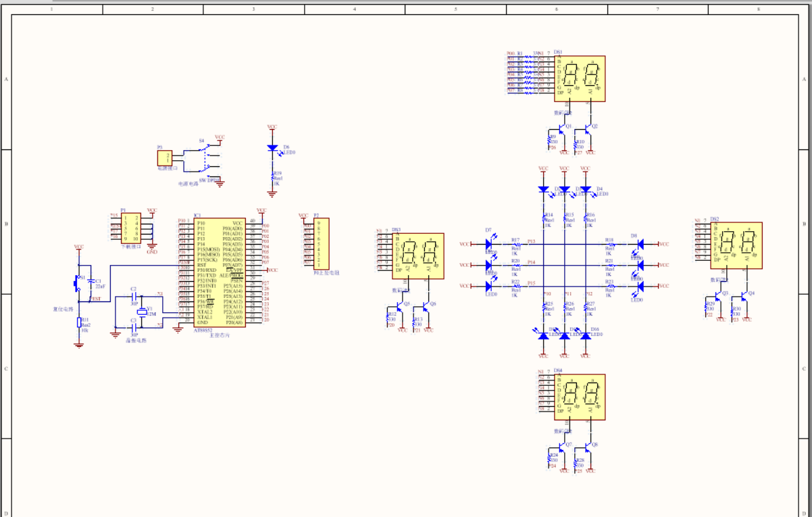The image size is (812, 517).
Task: Select the DS4 seven-segment display component
Action: (x=580, y=397)
